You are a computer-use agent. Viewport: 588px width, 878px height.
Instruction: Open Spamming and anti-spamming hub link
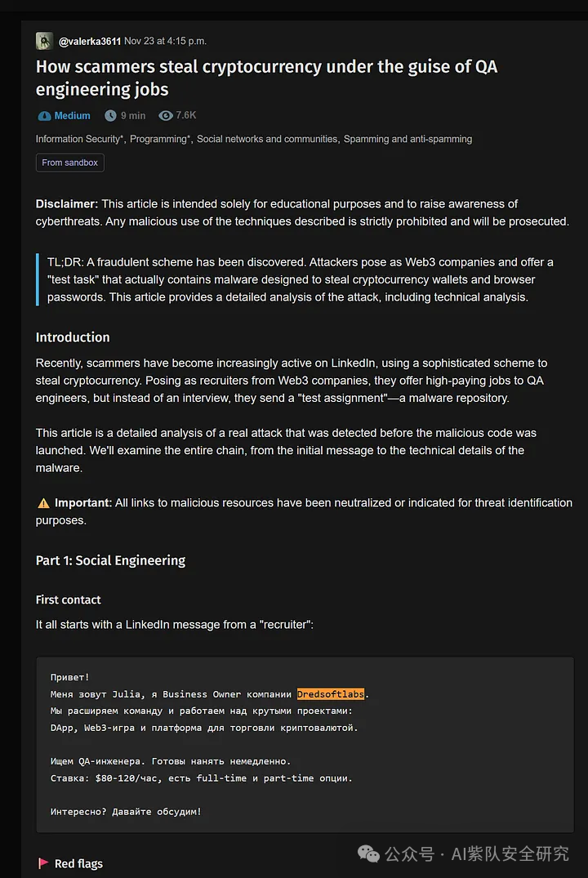pos(408,139)
